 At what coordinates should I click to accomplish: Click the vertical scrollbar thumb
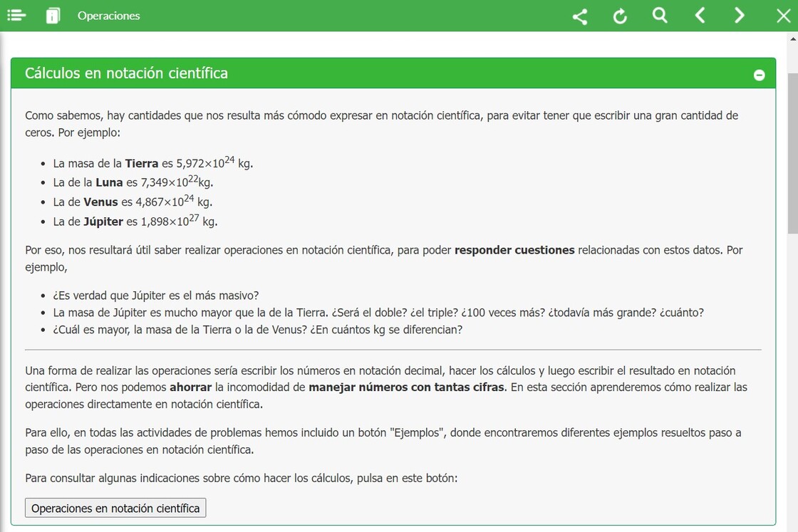click(793, 152)
